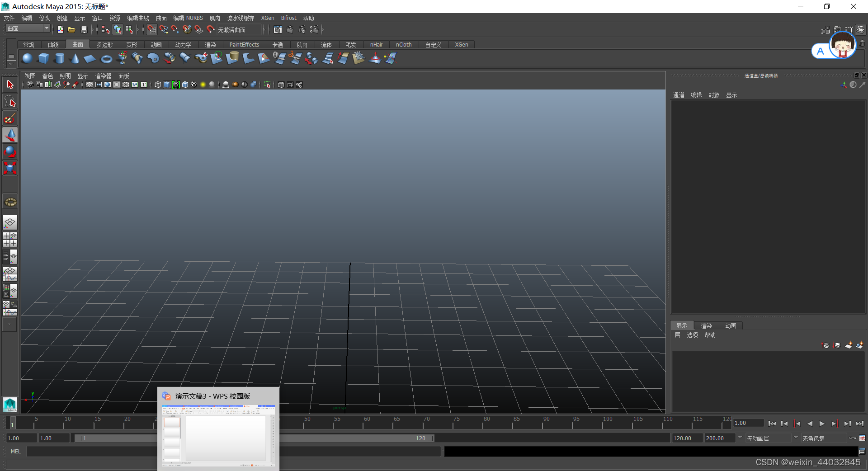Enable snap to points
The height and width of the screenshot is (471, 868).
pyautogui.click(x=175, y=29)
